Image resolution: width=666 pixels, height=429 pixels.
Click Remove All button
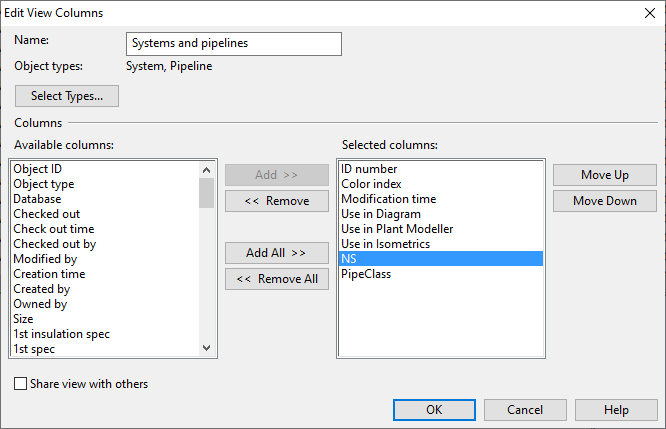click(x=276, y=279)
